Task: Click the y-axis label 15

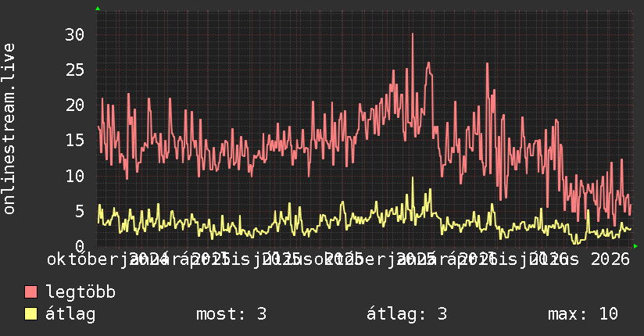Action: point(75,141)
